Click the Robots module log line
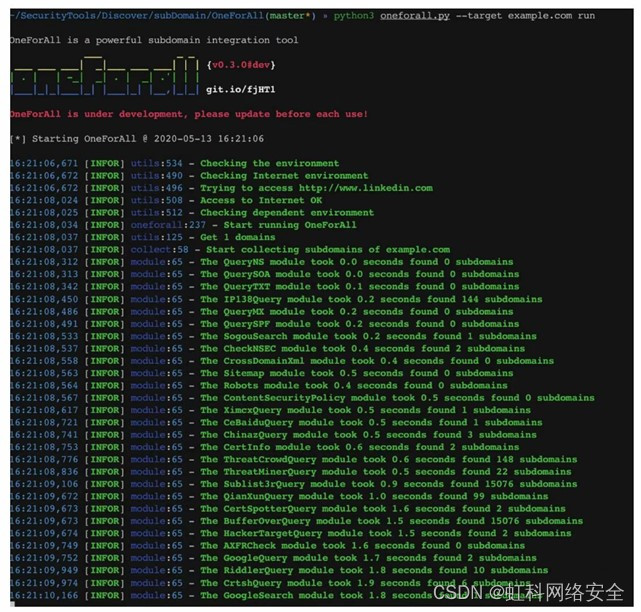The image size is (641, 612). click(x=259, y=385)
